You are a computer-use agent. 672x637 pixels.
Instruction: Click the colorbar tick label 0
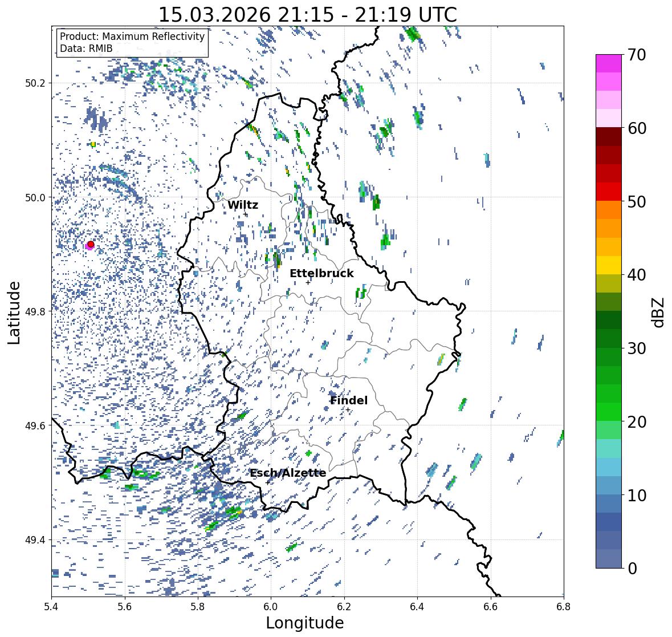(x=632, y=569)
